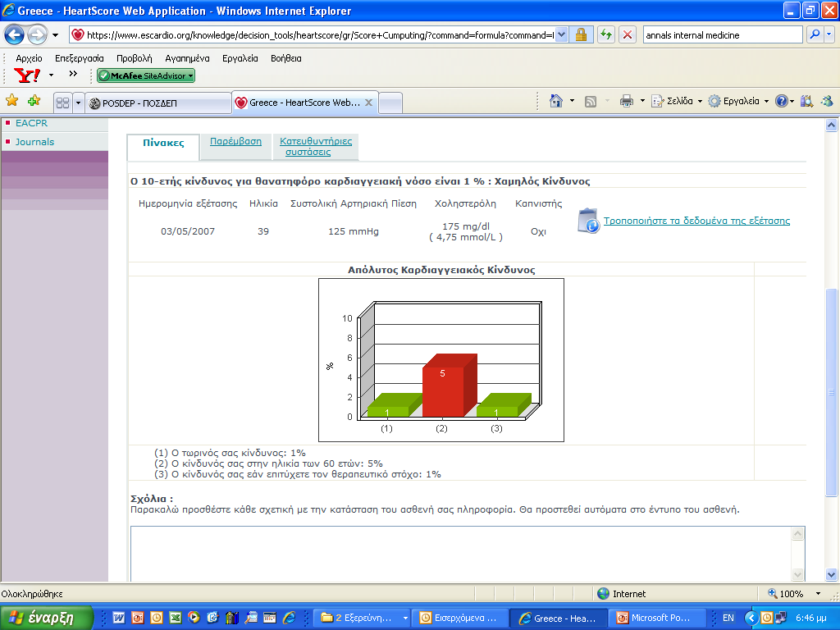Close the Greece - HeartScore tab
Viewport: 840px width, 630px height.
(x=368, y=103)
